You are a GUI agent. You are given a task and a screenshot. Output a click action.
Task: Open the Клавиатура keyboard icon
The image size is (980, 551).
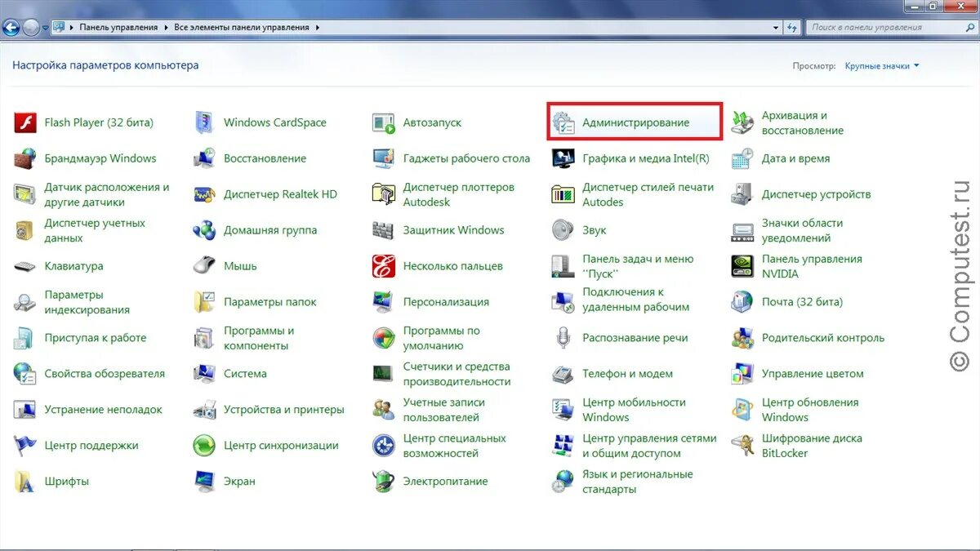25,266
